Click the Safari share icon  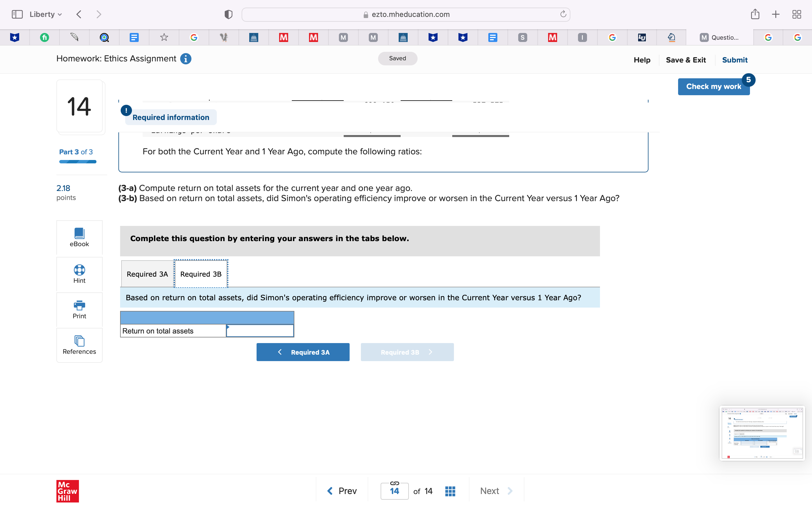tap(755, 14)
